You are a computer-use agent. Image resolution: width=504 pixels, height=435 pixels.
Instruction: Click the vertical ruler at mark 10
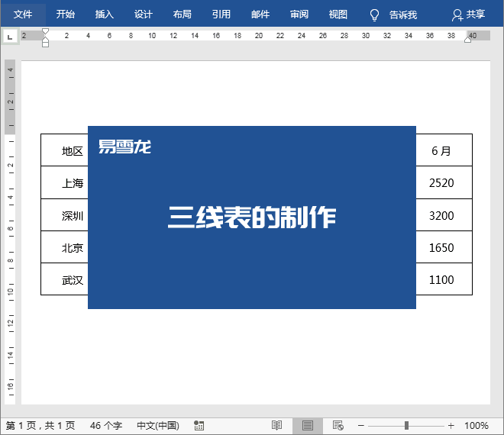tap(11, 292)
